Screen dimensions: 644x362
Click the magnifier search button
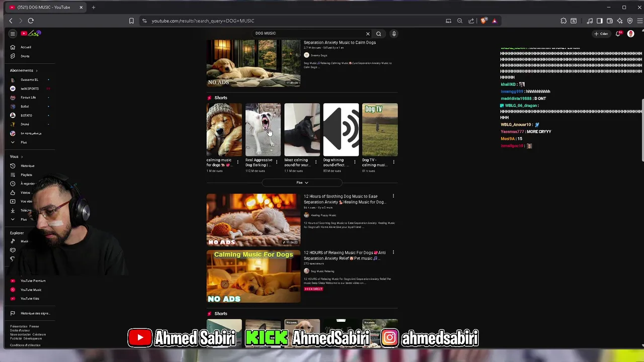pyautogui.click(x=379, y=34)
